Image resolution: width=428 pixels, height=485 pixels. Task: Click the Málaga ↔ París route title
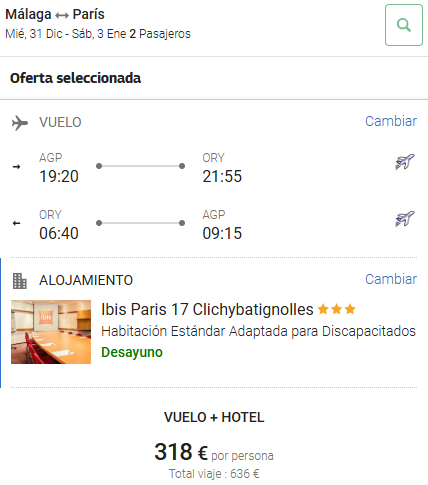tap(55, 14)
